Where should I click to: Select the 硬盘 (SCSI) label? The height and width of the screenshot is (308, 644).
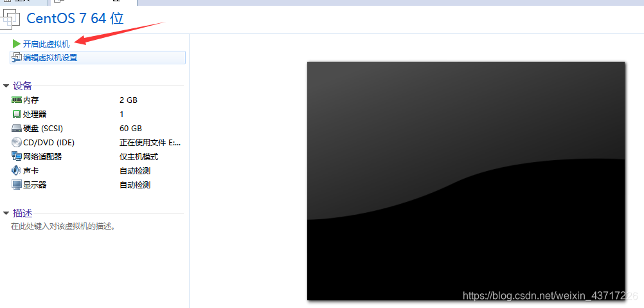pyautogui.click(x=43, y=129)
